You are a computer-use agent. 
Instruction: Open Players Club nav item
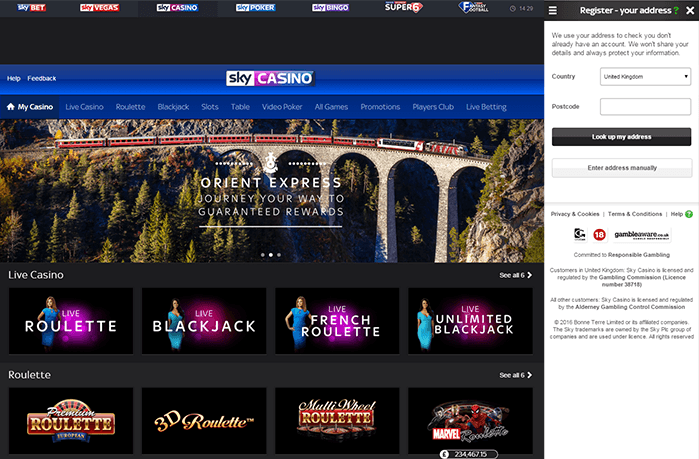(433, 107)
